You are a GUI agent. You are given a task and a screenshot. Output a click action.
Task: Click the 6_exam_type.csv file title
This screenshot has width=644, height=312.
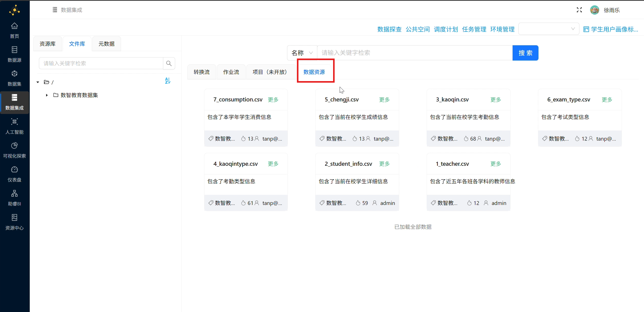[x=569, y=100]
